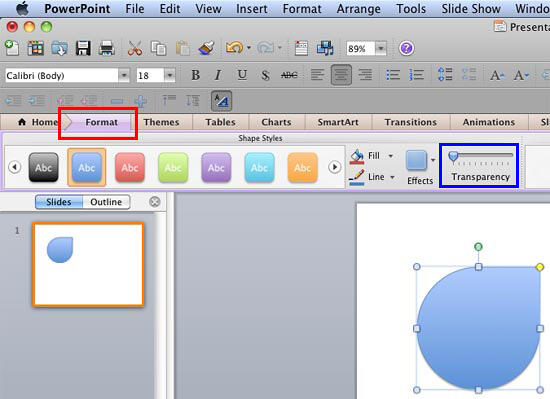Toggle text Shadow formatting

pyautogui.click(x=266, y=75)
